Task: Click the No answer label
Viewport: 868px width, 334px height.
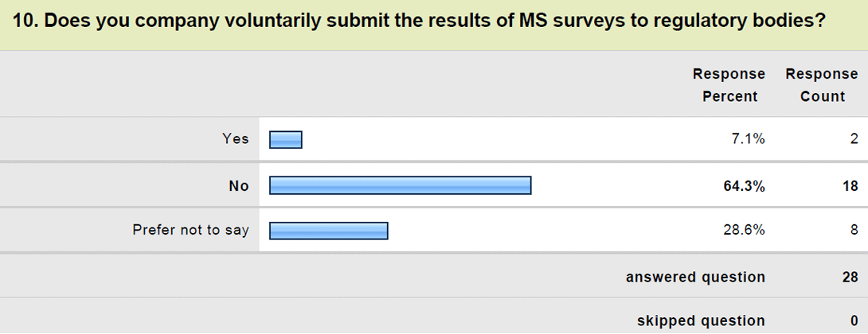Action: (239, 186)
